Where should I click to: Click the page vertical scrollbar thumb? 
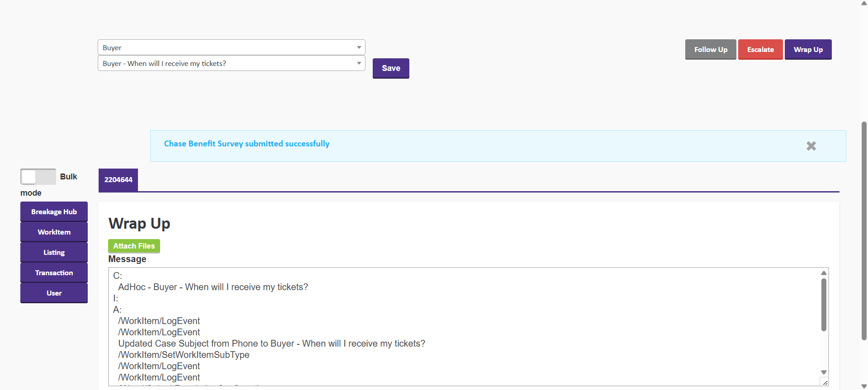pyautogui.click(x=864, y=230)
